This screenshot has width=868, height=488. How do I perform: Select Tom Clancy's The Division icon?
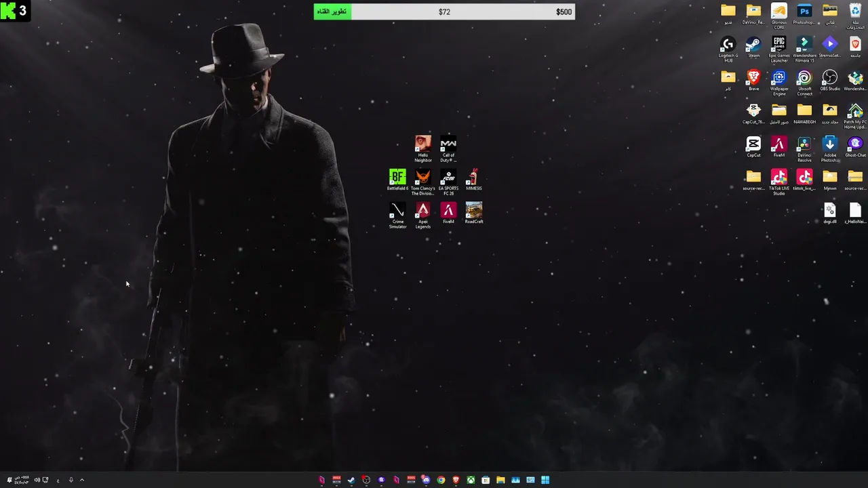click(x=423, y=182)
